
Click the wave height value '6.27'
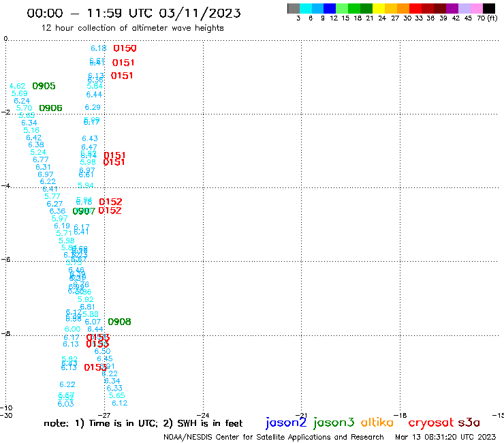pyautogui.click(x=54, y=204)
